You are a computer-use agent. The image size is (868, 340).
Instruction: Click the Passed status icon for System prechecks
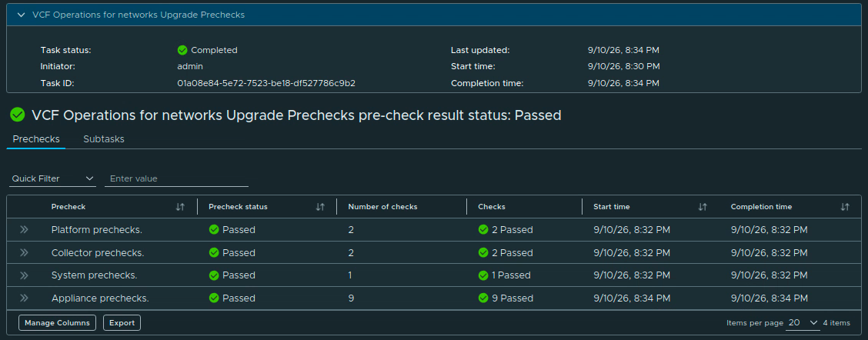(x=214, y=275)
